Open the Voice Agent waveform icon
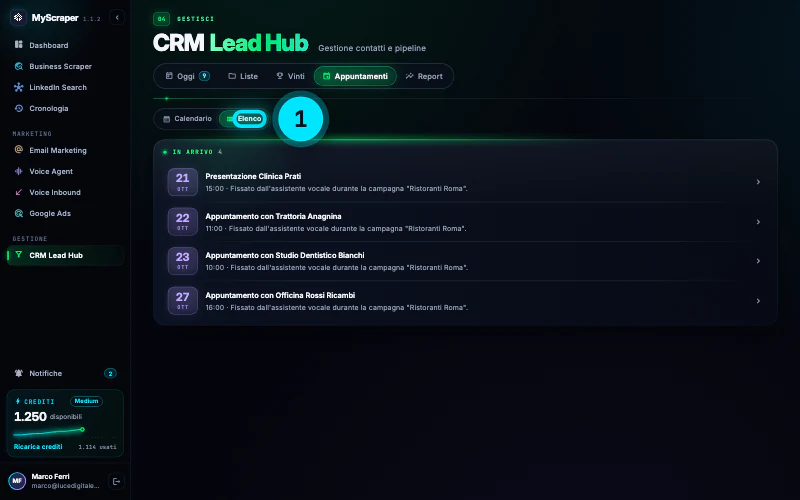Viewport: 800px width, 500px height. coord(19,171)
